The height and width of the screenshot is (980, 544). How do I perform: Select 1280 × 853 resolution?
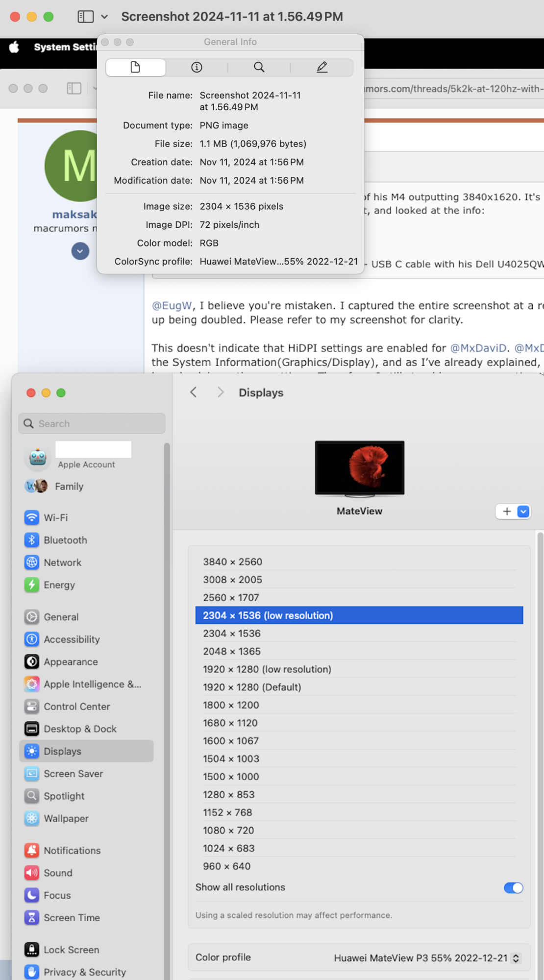click(x=359, y=795)
